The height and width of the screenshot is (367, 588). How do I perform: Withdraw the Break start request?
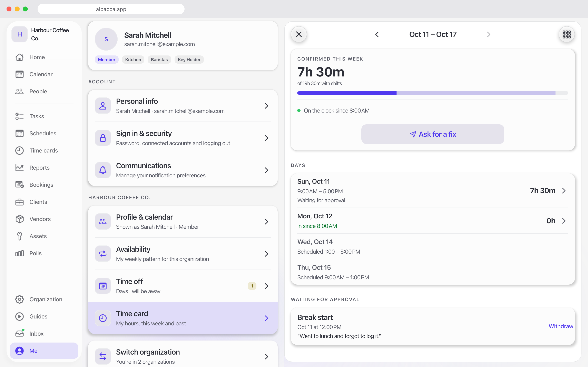pyautogui.click(x=561, y=326)
